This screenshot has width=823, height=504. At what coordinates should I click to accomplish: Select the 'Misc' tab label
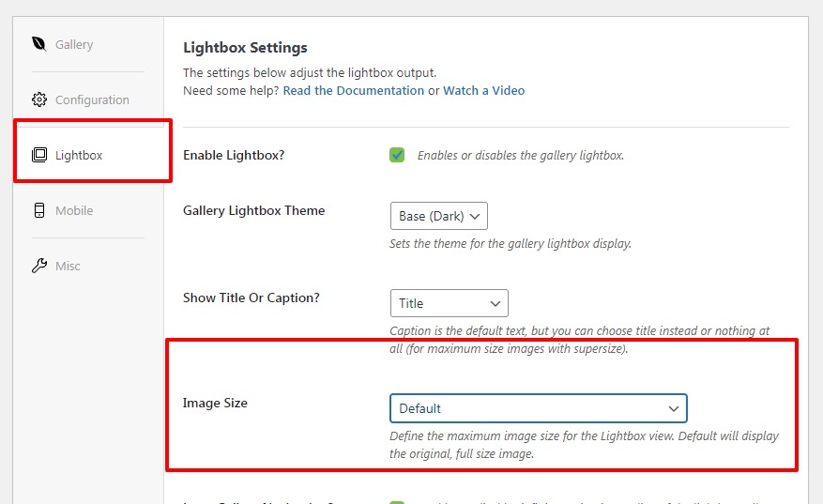68,266
